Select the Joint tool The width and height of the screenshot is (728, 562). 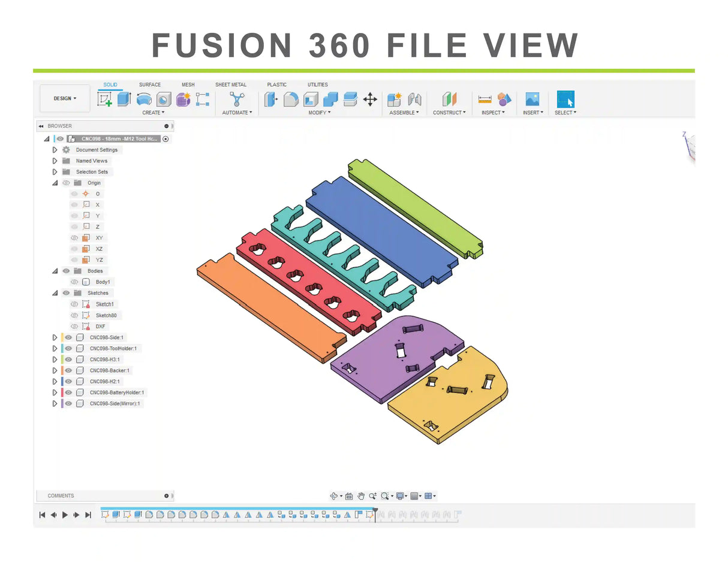pos(414,99)
